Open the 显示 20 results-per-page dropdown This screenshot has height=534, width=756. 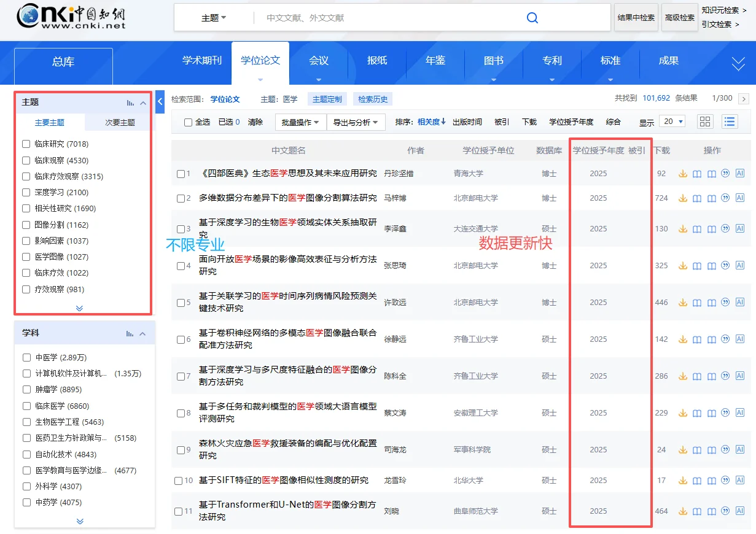click(671, 122)
